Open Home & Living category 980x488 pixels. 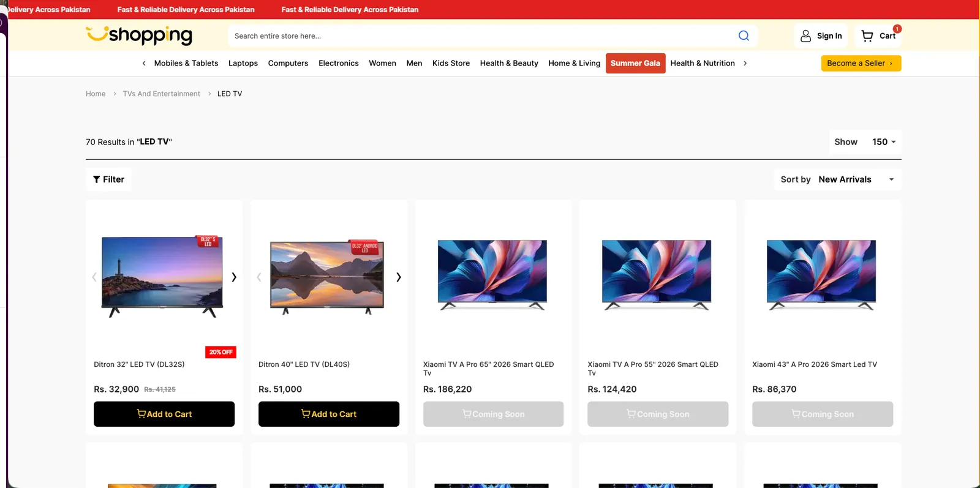click(x=574, y=63)
